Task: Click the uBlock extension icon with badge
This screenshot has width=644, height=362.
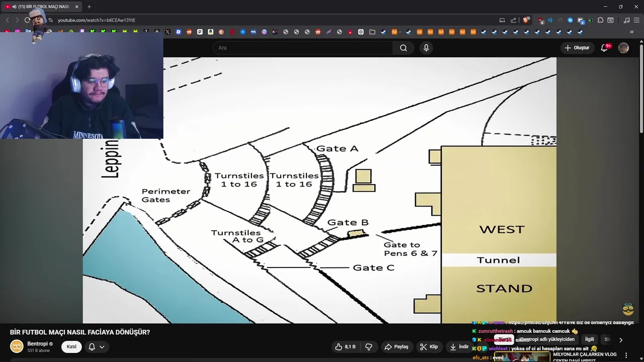Action: pyautogui.click(x=540, y=20)
